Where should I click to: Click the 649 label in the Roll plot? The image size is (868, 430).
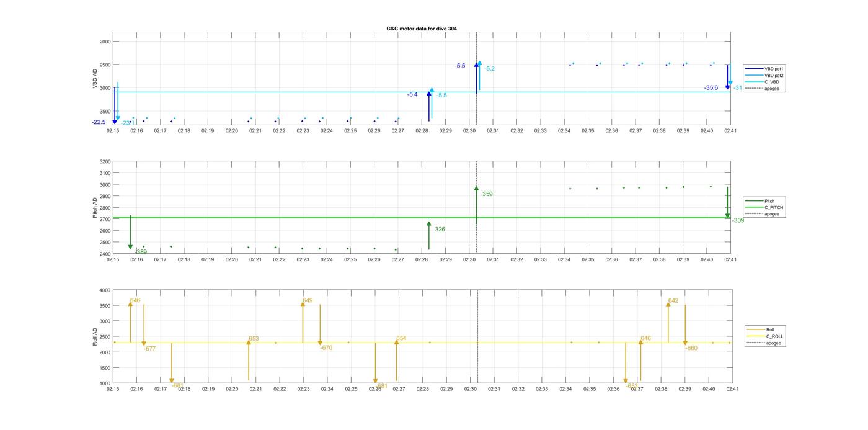(x=308, y=300)
